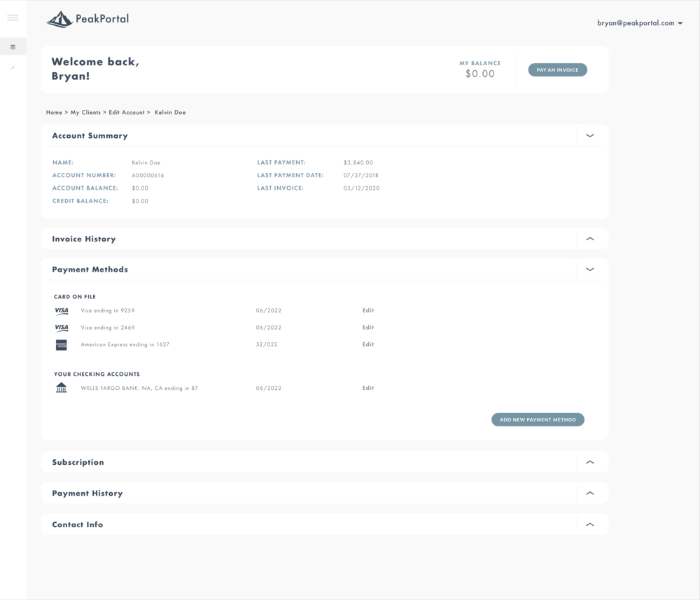Click the Invoice History heading
The width and height of the screenshot is (700, 600).
[x=84, y=239]
